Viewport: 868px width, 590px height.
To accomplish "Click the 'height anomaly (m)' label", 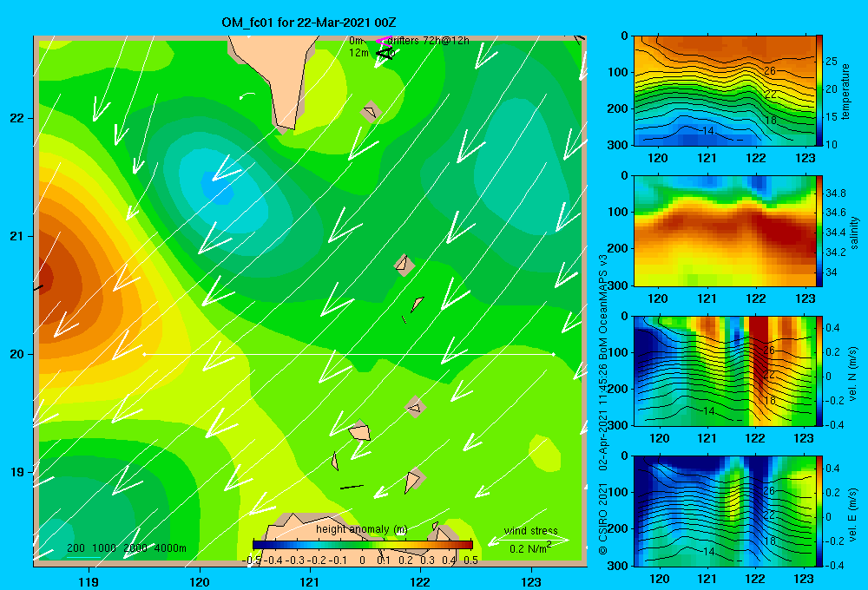I will point(362,529).
